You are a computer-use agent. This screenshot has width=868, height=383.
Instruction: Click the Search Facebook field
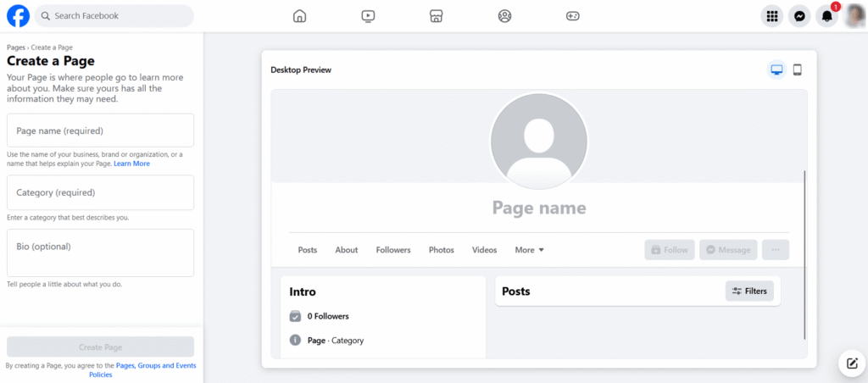tap(114, 16)
